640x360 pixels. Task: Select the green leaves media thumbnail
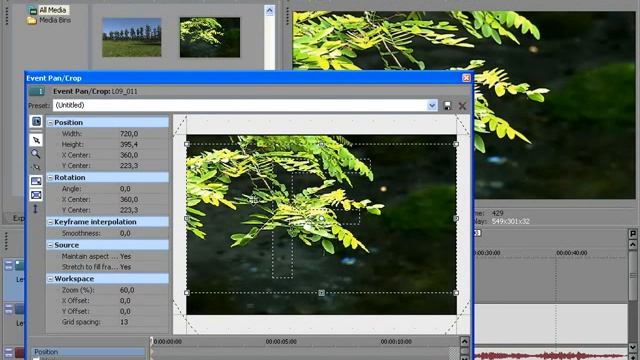[210, 37]
